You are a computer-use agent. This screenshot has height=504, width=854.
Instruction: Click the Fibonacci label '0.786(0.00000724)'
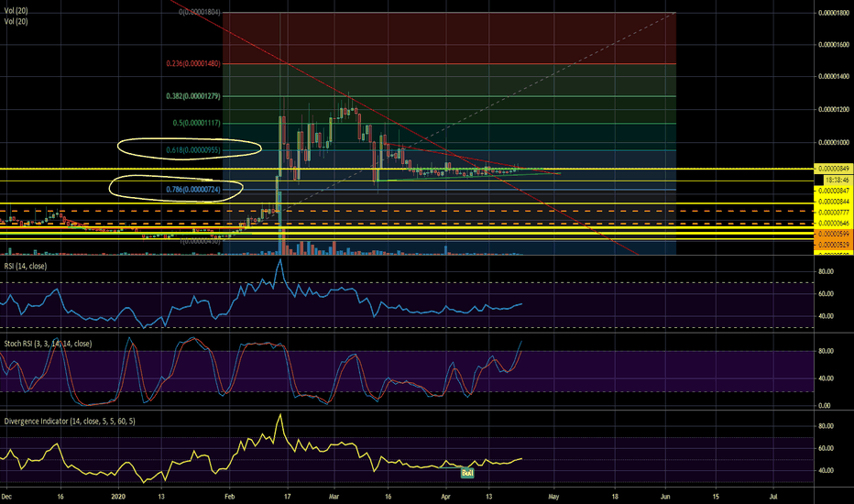(193, 190)
